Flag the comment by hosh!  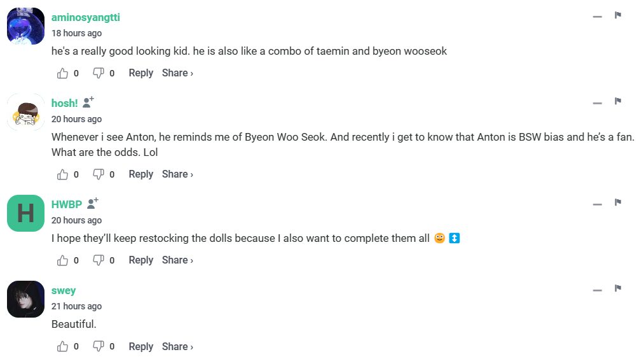click(x=617, y=101)
